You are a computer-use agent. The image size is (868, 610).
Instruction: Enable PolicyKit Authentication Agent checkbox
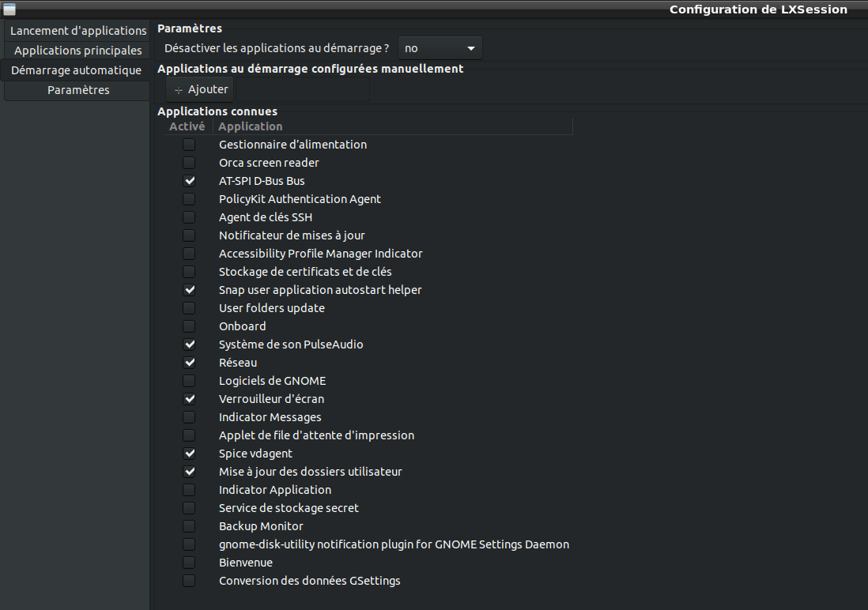189,199
